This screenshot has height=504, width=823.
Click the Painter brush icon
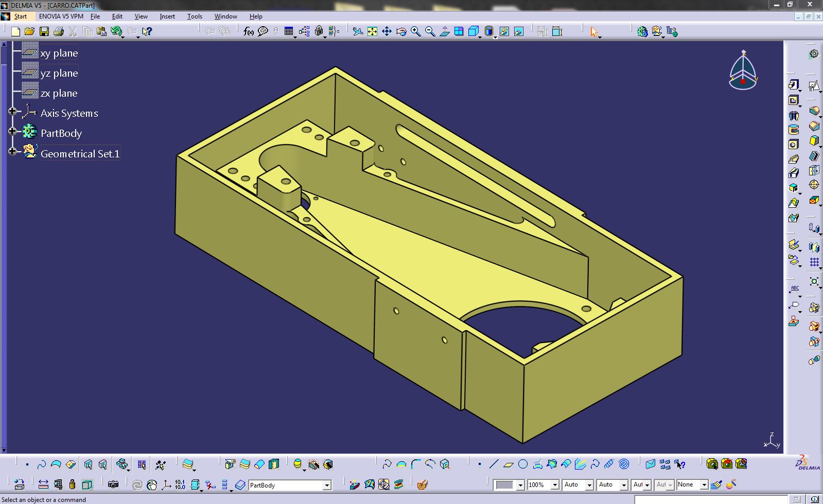[716, 484]
